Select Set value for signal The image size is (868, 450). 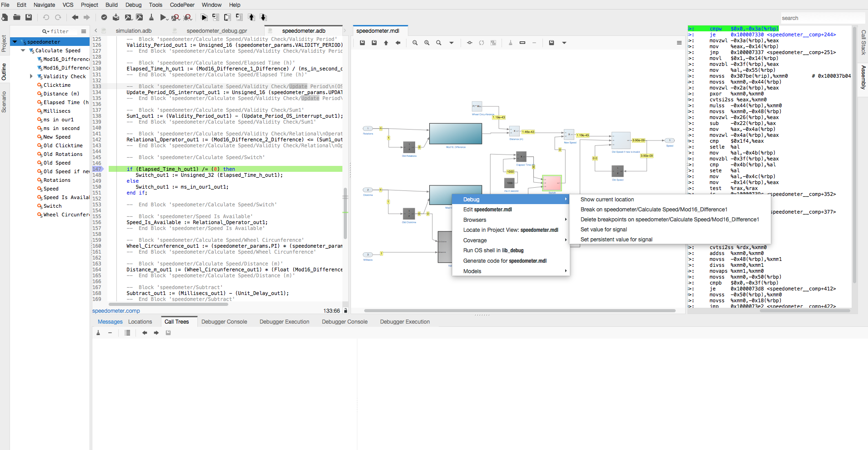point(603,230)
